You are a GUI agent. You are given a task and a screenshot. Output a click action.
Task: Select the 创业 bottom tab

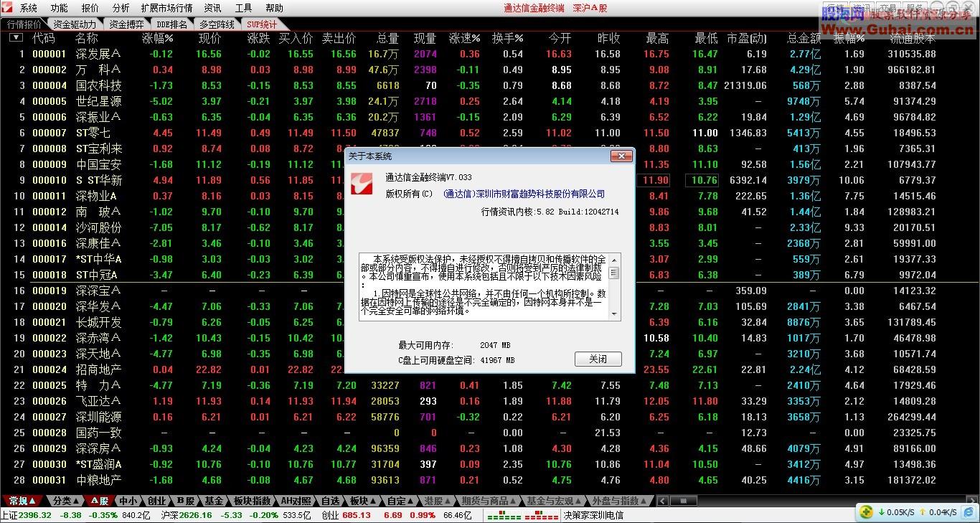[x=156, y=501]
